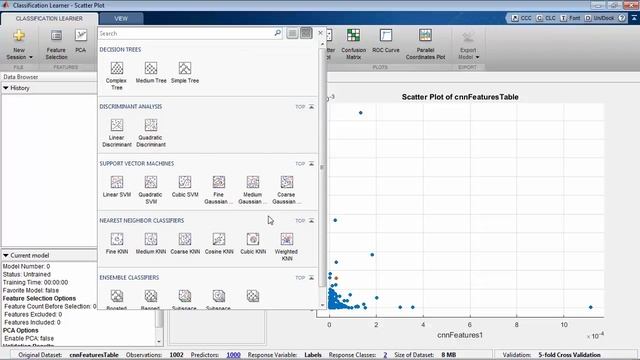Click the Font toolbar shortcut
Screen dimensions: 640x360
570,18
